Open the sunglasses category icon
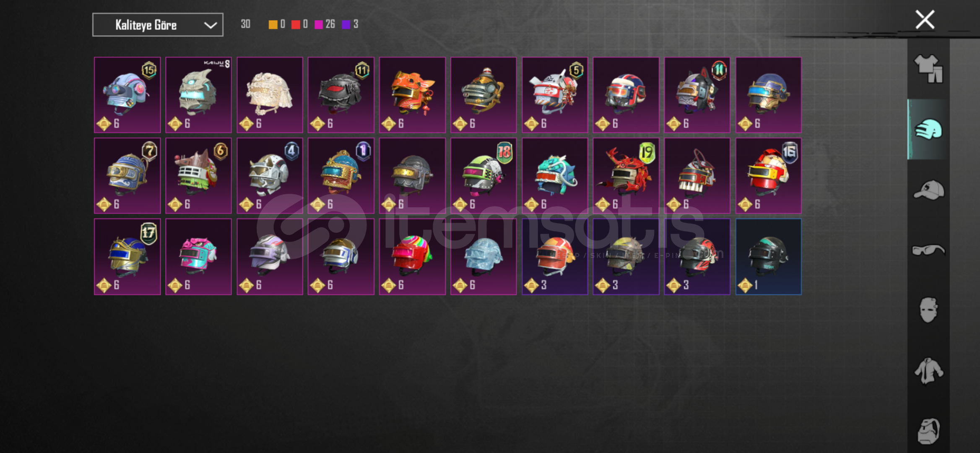The image size is (980, 453). point(928,250)
